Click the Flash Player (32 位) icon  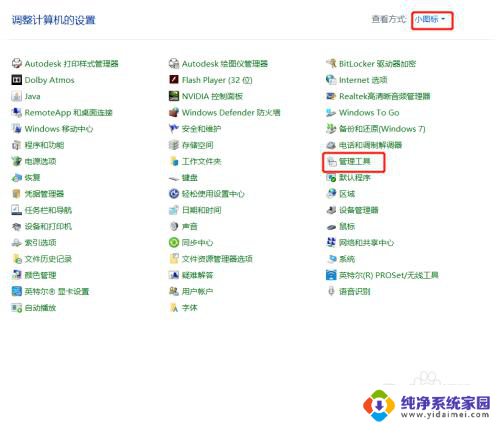click(174, 80)
